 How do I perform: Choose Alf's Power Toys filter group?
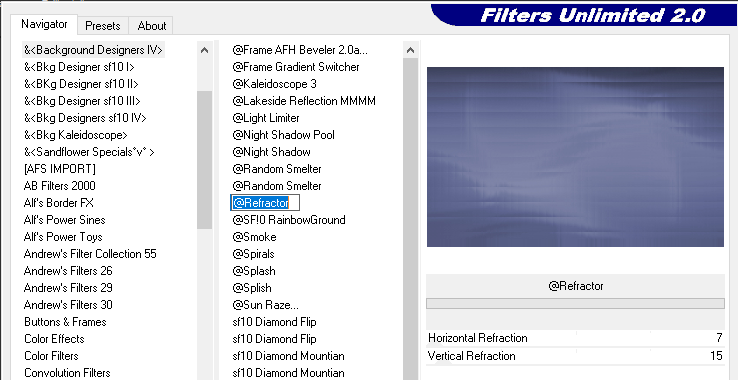tap(63, 237)
